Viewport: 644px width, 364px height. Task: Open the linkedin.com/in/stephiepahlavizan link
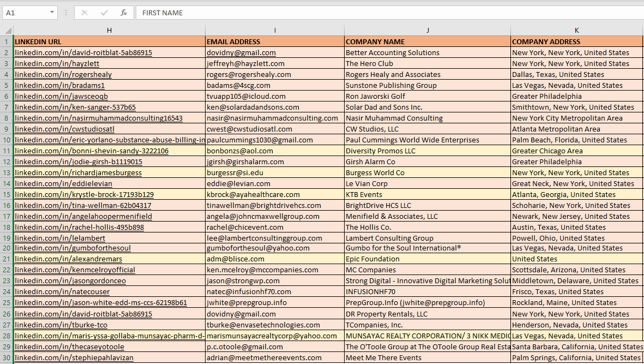[74, 358]
